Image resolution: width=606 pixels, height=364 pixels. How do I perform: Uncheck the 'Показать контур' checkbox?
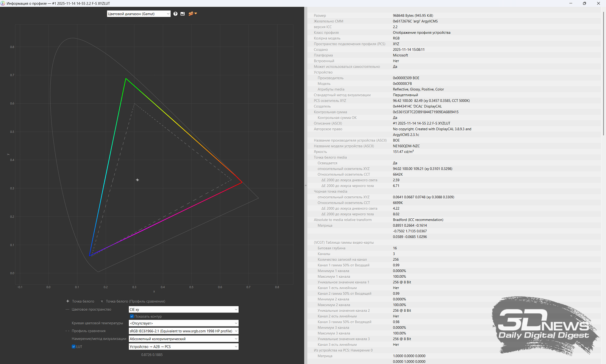click(x=132, y=316)
